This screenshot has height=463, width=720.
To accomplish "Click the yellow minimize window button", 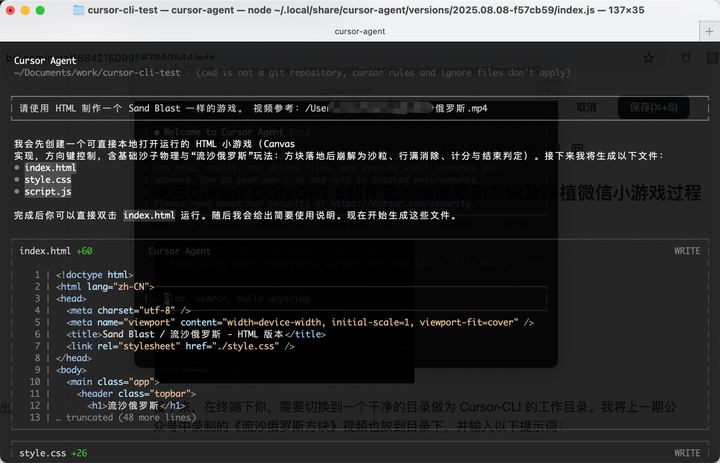I will click(x=25, y=10).
